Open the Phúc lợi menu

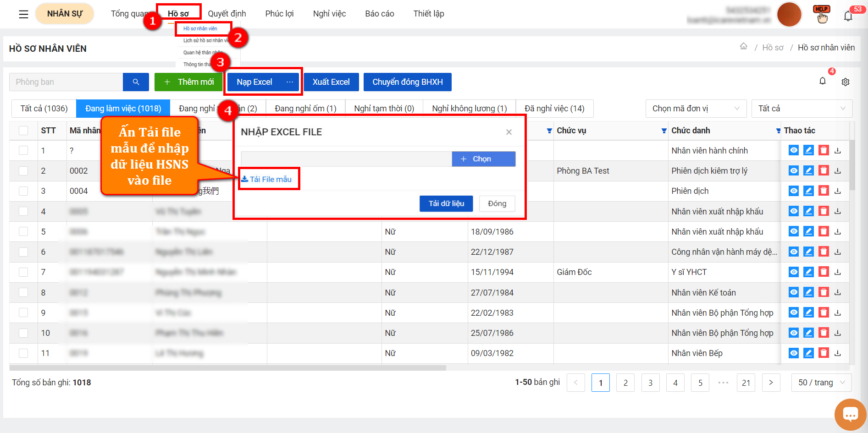(279, 14)
